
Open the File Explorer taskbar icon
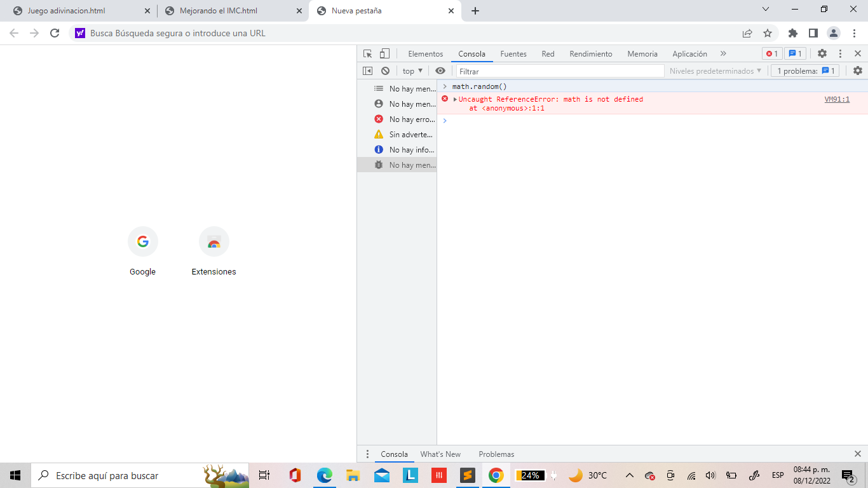click(x=353, y=475)
